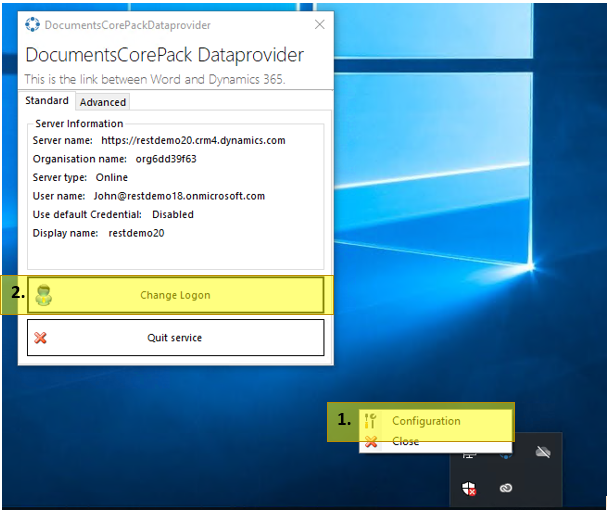Click the red X icon beside Close
Screen dimensions: 612x513
(x=371, y=442)
